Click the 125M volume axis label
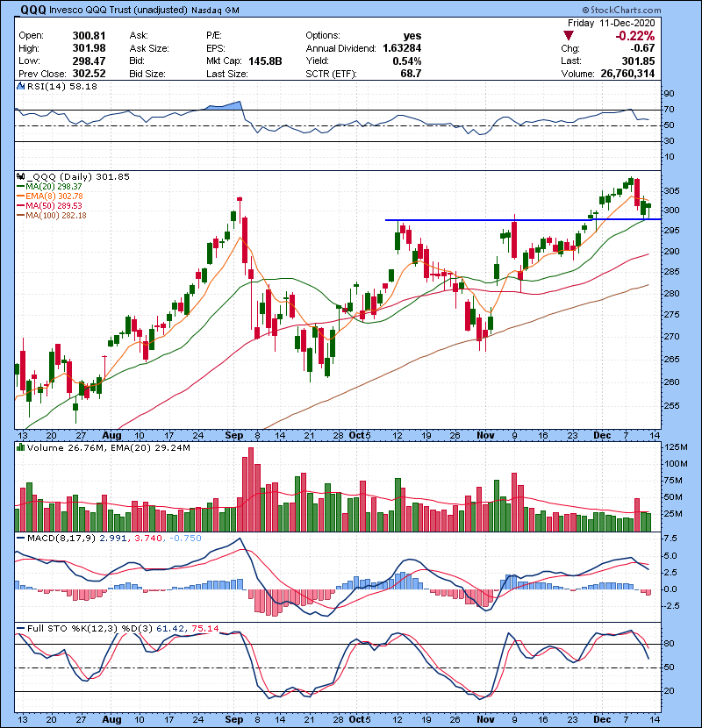The image size is (702, 728). (x=676, y=447)
